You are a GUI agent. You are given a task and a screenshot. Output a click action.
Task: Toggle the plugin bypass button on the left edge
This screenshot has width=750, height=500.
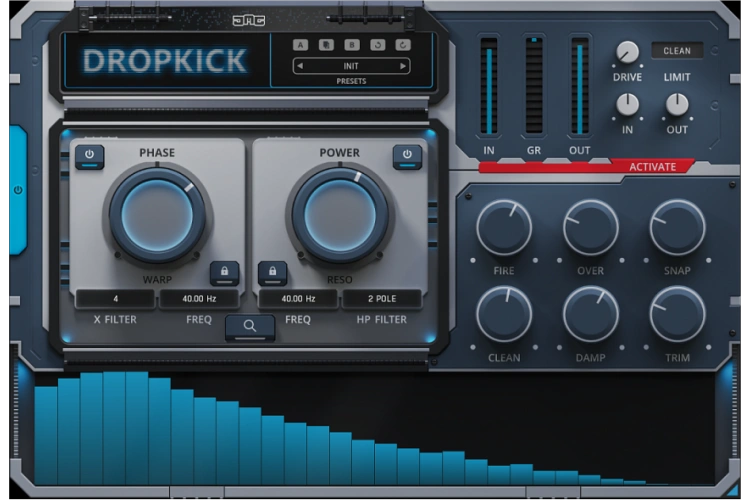click(x=18, y=190)
